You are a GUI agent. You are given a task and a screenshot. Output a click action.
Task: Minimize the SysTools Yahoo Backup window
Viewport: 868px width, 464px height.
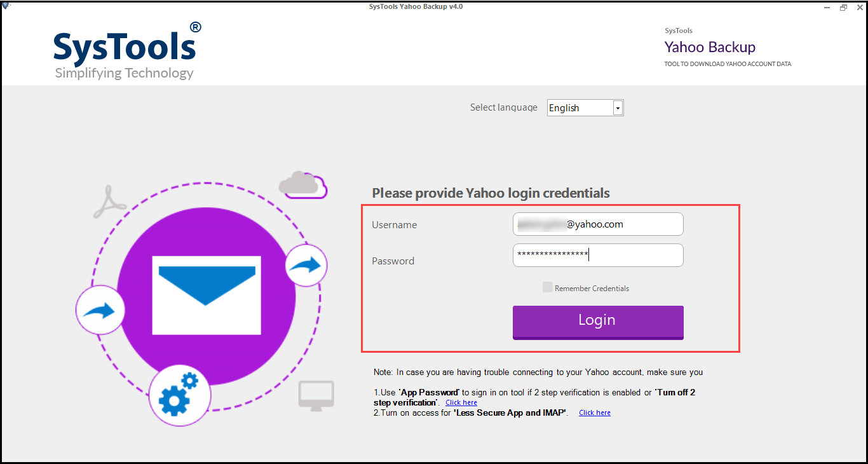827,7
